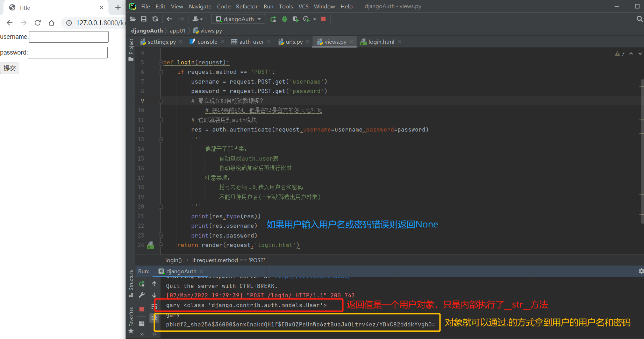The width and height of the screenshot is (644, 339).
Task: Toggle soft-wrap in the Run console
Action: pyautogui.click(x=154, y=306)
